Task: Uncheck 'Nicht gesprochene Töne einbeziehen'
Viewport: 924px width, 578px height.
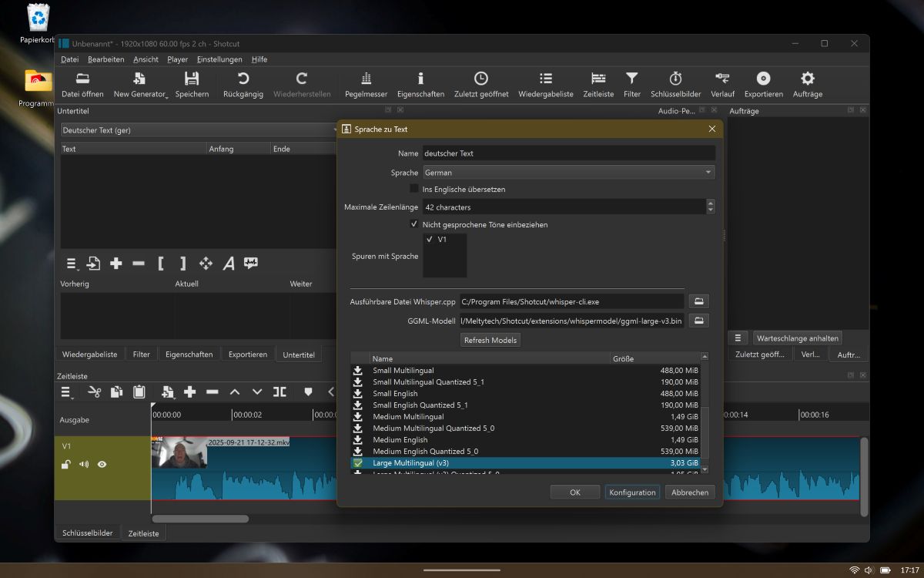Action: 414,224
